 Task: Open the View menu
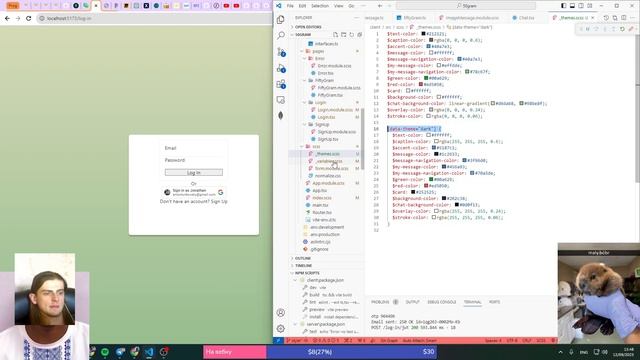[339, 6]
